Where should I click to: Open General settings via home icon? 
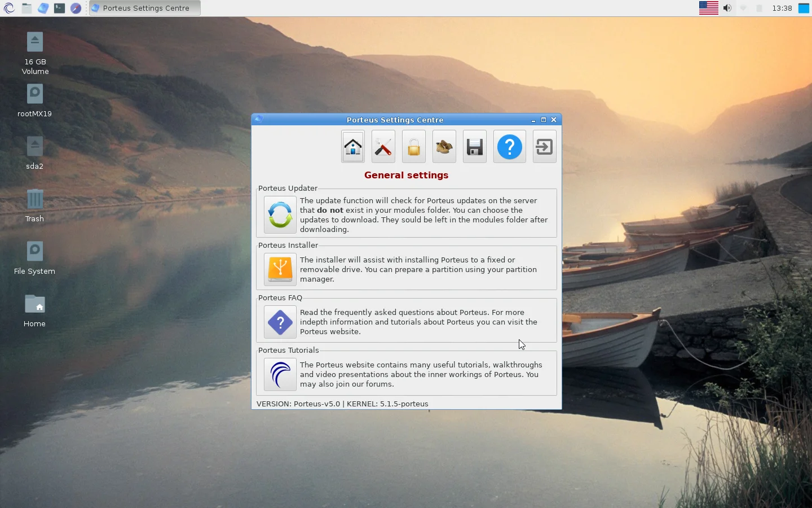(x=352, y=147)
